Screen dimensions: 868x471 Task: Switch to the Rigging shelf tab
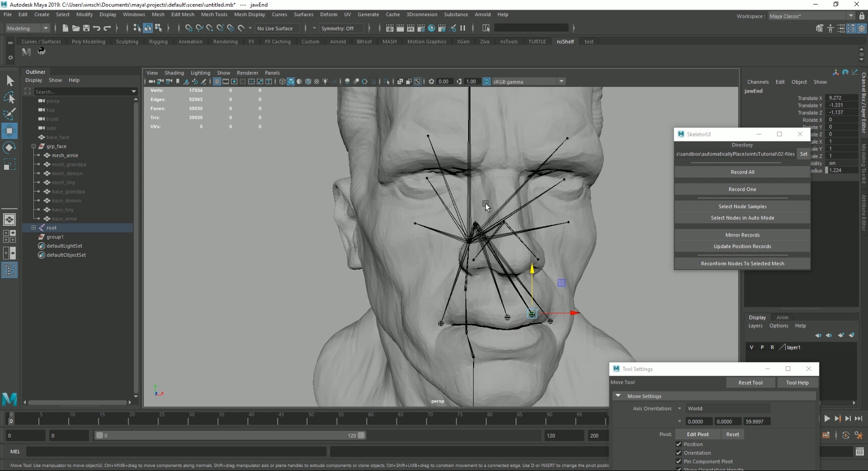click(158, 41)
